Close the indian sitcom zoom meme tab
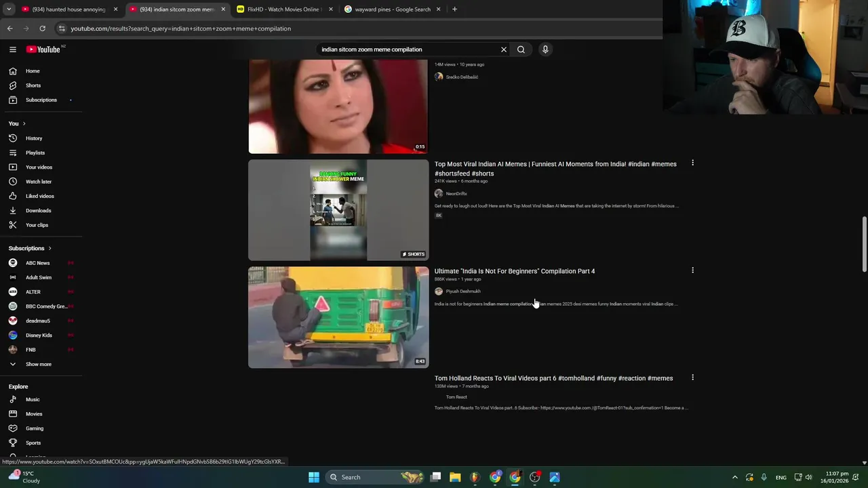 coord(223,9)
